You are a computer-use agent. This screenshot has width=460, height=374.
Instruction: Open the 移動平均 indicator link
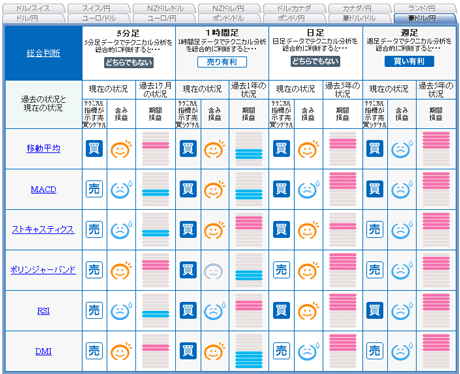[43, 148]
